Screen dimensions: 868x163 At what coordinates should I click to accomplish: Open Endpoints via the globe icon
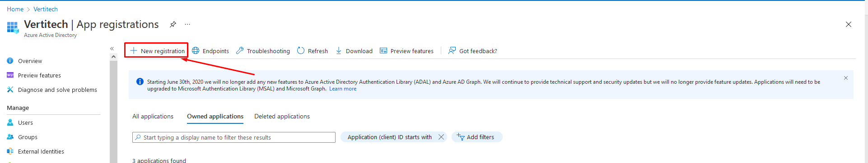[x=196, y=50]
